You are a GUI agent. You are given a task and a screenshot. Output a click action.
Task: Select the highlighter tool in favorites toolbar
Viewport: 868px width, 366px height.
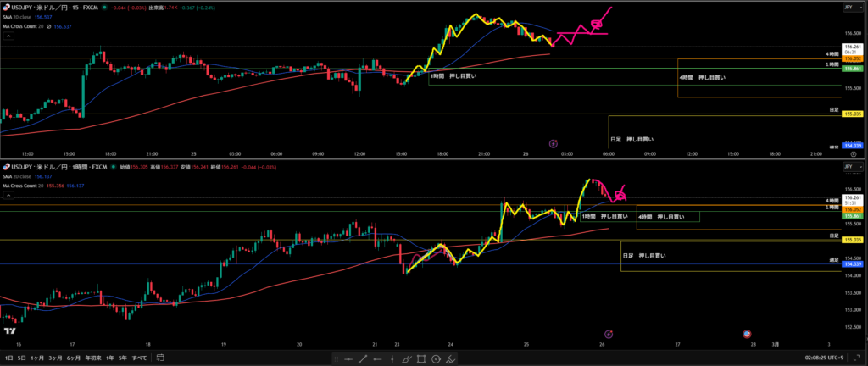coord(451,359)
